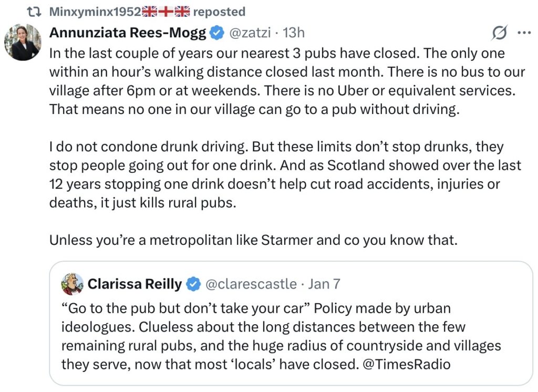
Task: Open the three-dot more options menu
Action: tap(524, 33)
